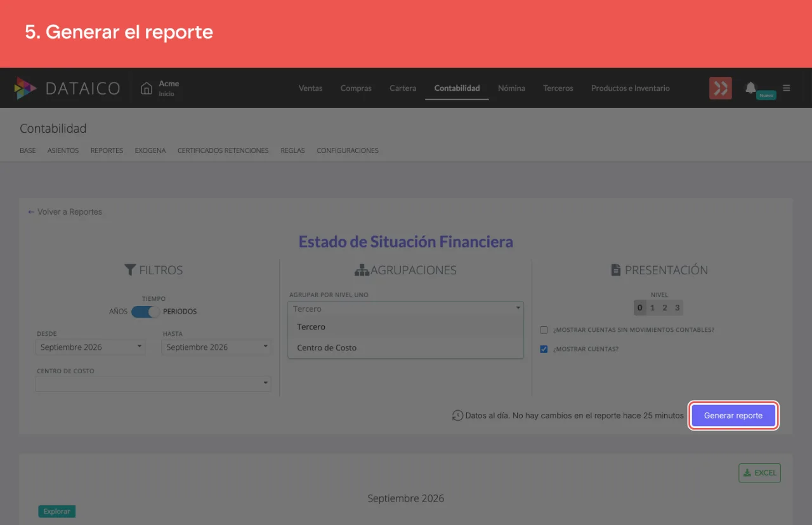Toggle Años/Periodos time switch
The width and height of the screenshot is (812, 525).
[x=145, y=312]
